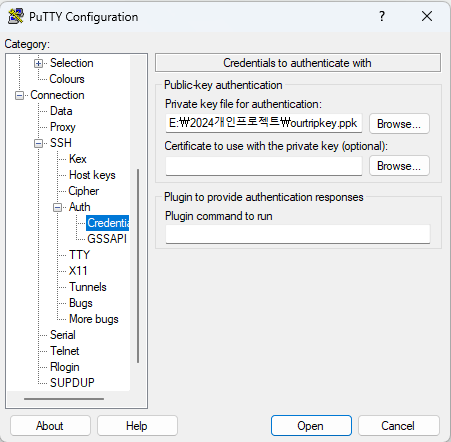Click the Open button to connect
451x442 pixels.
click(311, 426)
